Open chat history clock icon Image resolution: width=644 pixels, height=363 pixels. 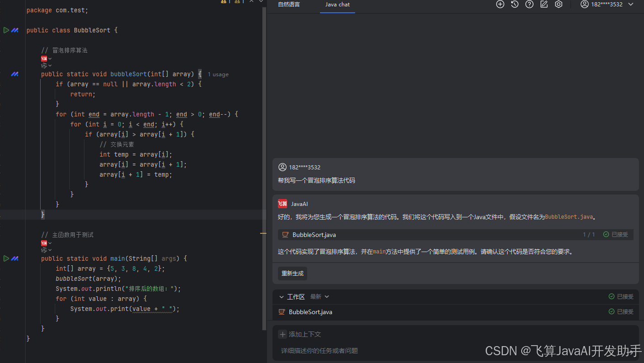(x=515, y=4)
